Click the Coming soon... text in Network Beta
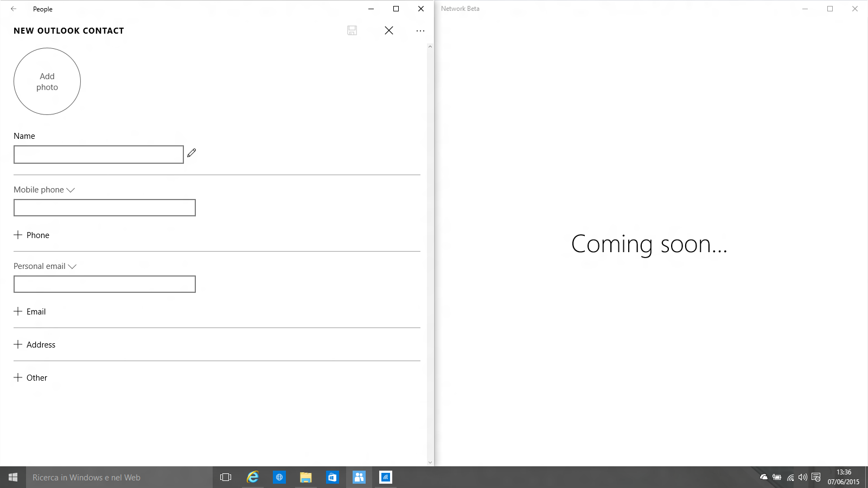This screenshot has width=868, height=488. [649, 245]
